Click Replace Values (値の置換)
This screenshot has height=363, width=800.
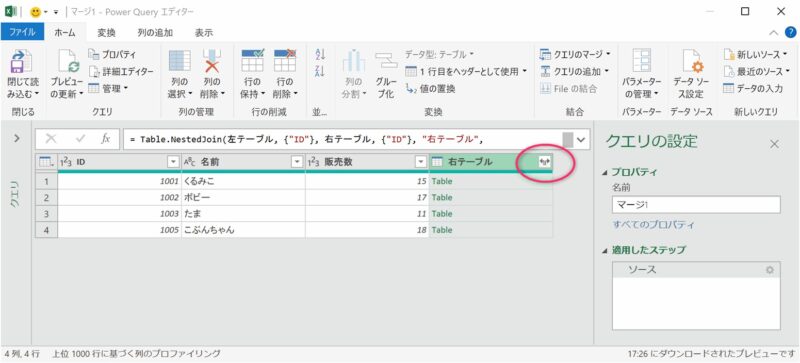point(431,88)
